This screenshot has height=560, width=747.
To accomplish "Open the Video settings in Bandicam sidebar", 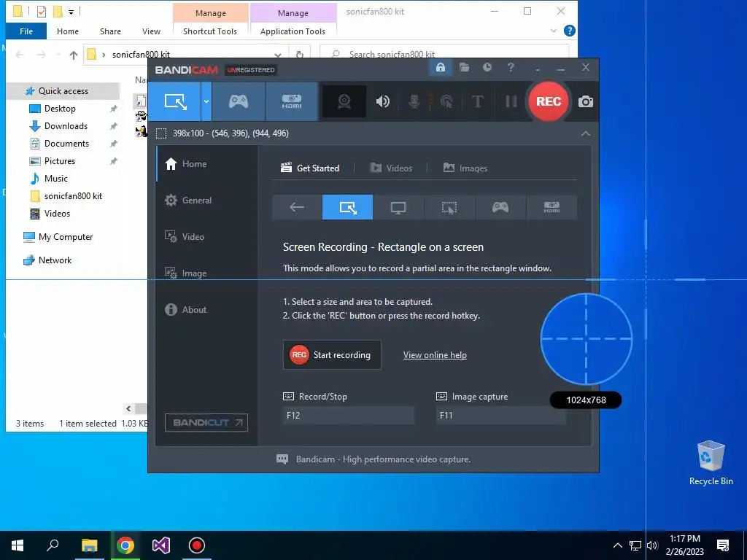I will 206,237.
